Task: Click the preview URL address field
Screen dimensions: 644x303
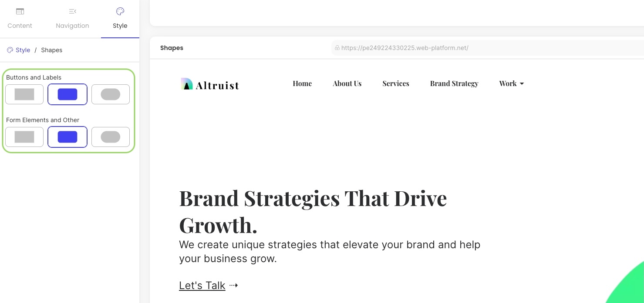Action: [x=488, y=48]
